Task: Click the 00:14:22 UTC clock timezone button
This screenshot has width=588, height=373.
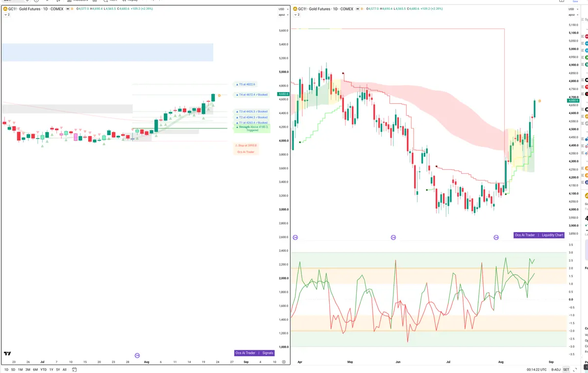Action: tap(537, 370)
